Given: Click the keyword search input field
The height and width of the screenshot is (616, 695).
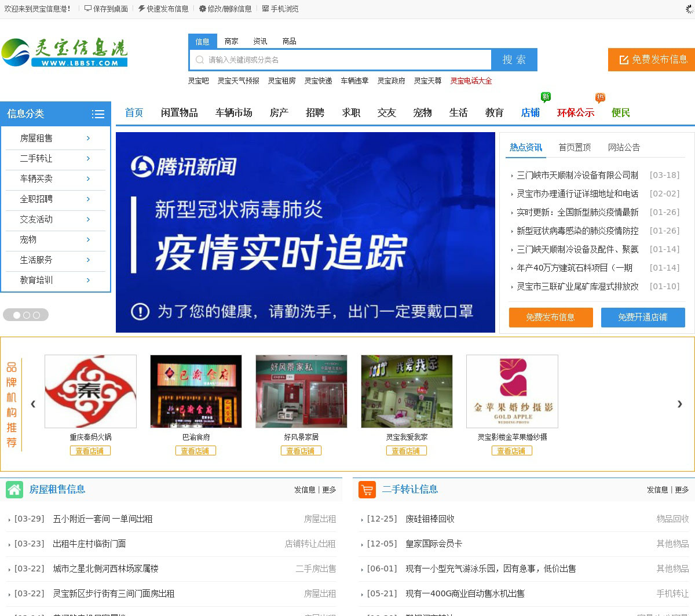Looking at the screenshot, I should pyautogui.click(x=348, y=60).
